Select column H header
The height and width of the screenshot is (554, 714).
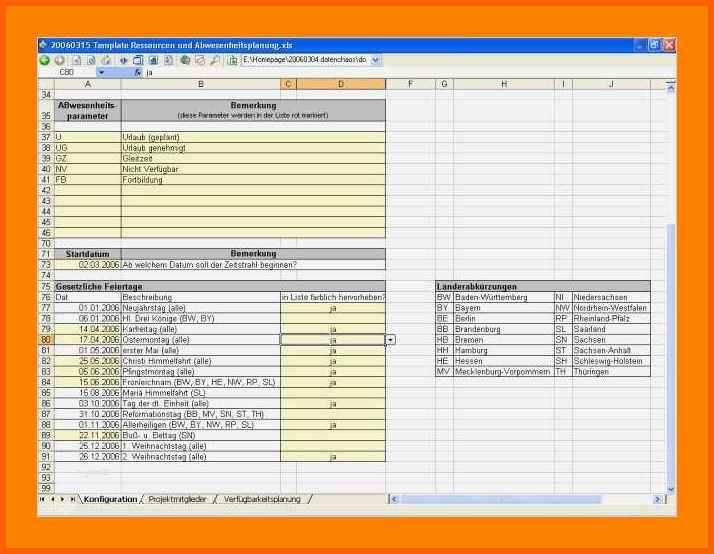pyautogui.click(x=504, y=84)
